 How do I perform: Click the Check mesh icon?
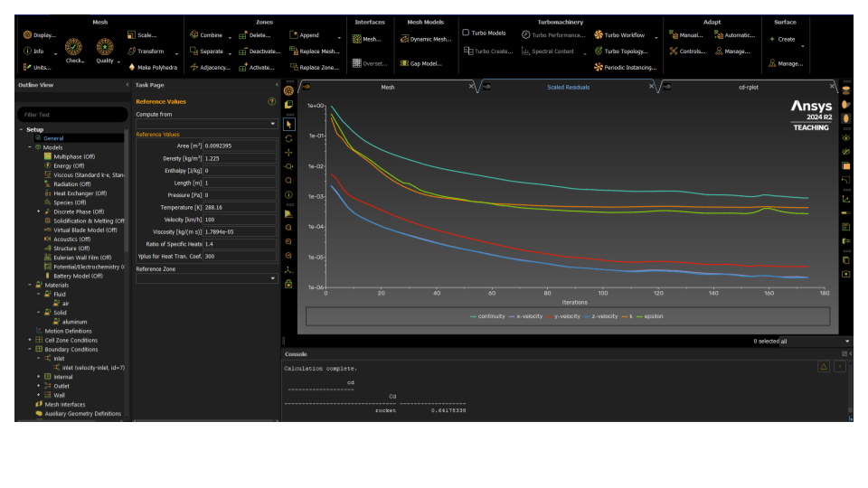click(74, 46)
